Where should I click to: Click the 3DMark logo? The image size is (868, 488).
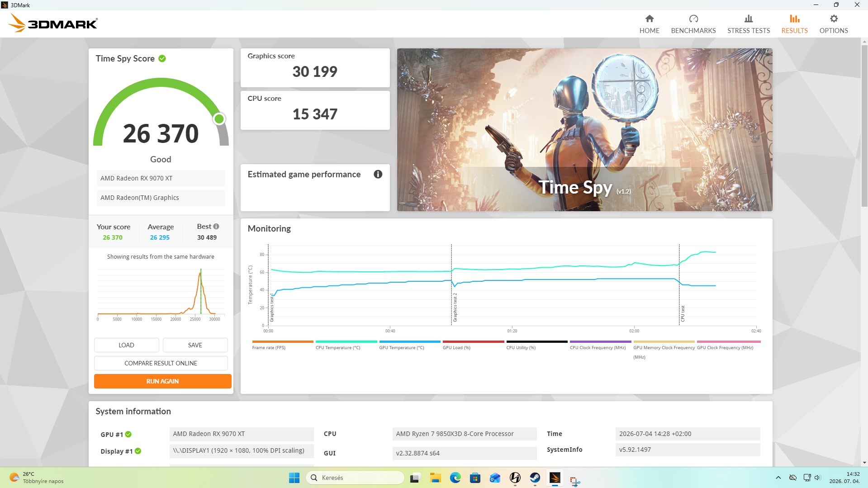tap(53, 23)
